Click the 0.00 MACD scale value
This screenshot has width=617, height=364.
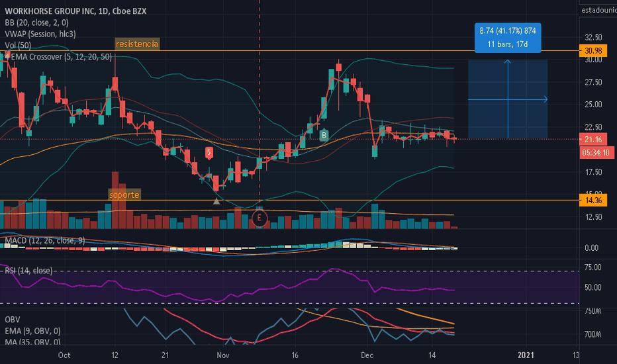591,248
